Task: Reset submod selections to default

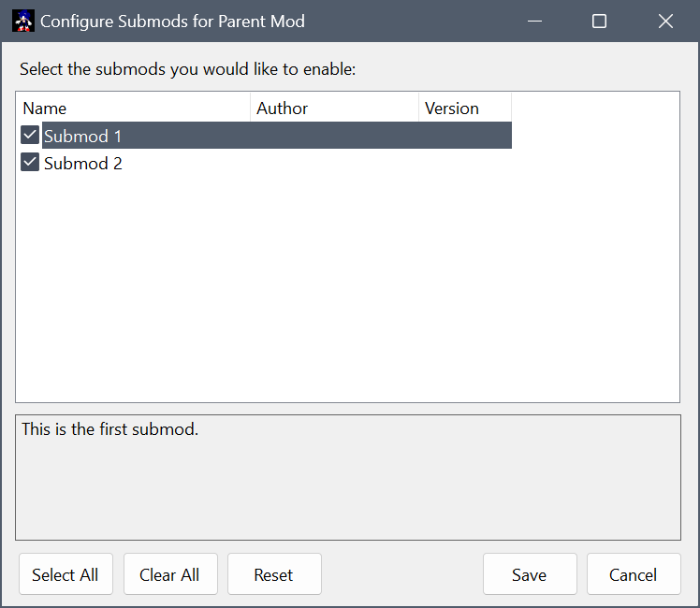Action: pos(274,574)
